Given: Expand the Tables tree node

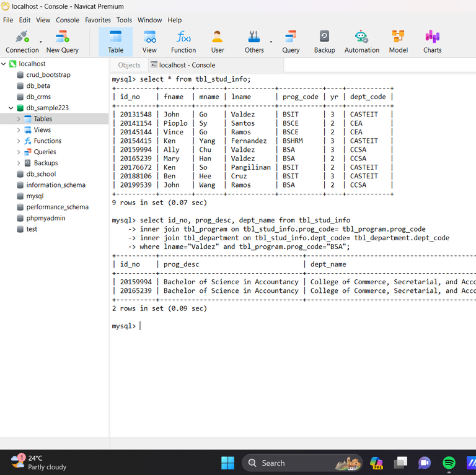Looking at the screenshot, I should (19, 119).
